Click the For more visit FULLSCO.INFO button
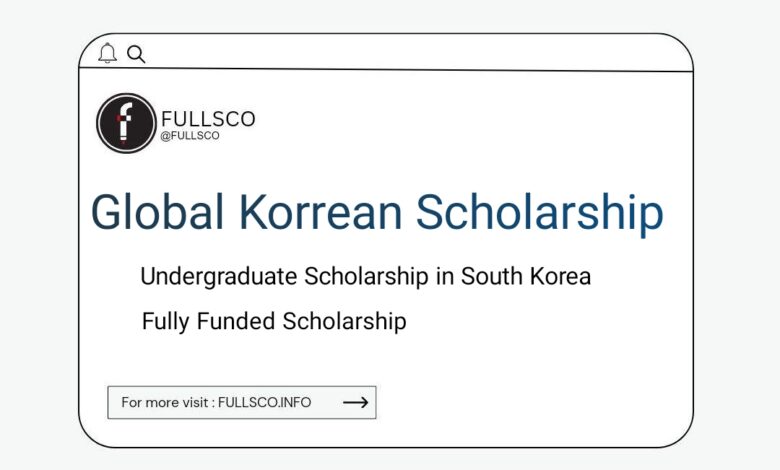The width and height of the screenshot is (780, 470). pyautogui.click(x=242, y=402)
